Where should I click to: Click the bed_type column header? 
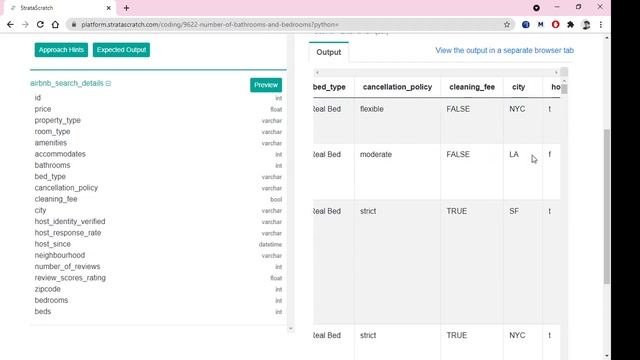pyautogui.click(x=329, y=87)
